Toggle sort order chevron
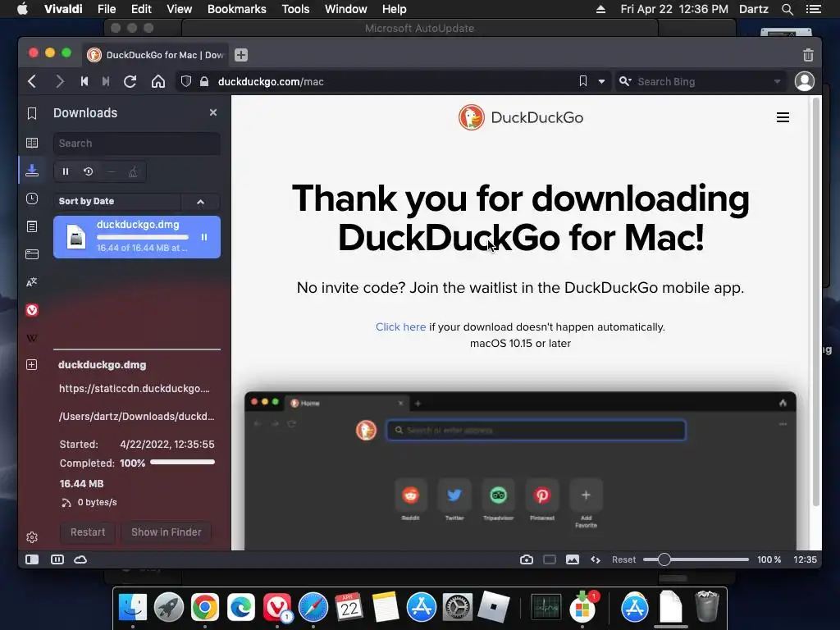Screen dimensions: 840x630 coord(200,202)
